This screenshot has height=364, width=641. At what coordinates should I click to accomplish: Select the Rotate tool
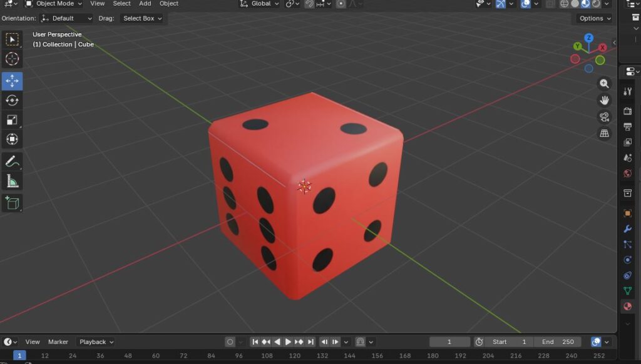[x=12, y=100]
